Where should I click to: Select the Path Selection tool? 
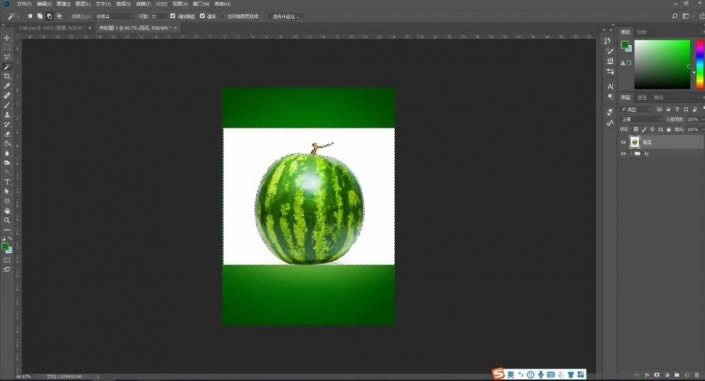tap(7, 192)
